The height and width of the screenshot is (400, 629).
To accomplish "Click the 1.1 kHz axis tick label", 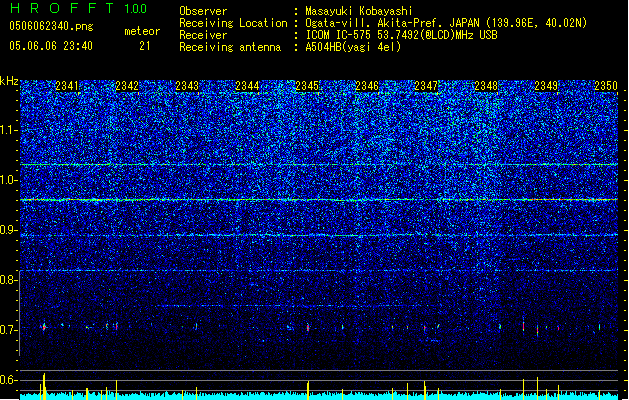I will click(9, 130).
